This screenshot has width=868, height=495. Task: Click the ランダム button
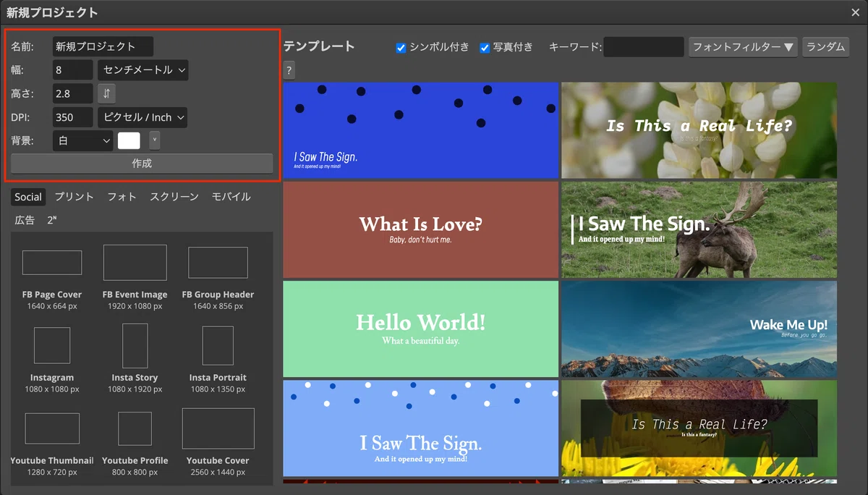pyautogui.click(x=825, y=47)
